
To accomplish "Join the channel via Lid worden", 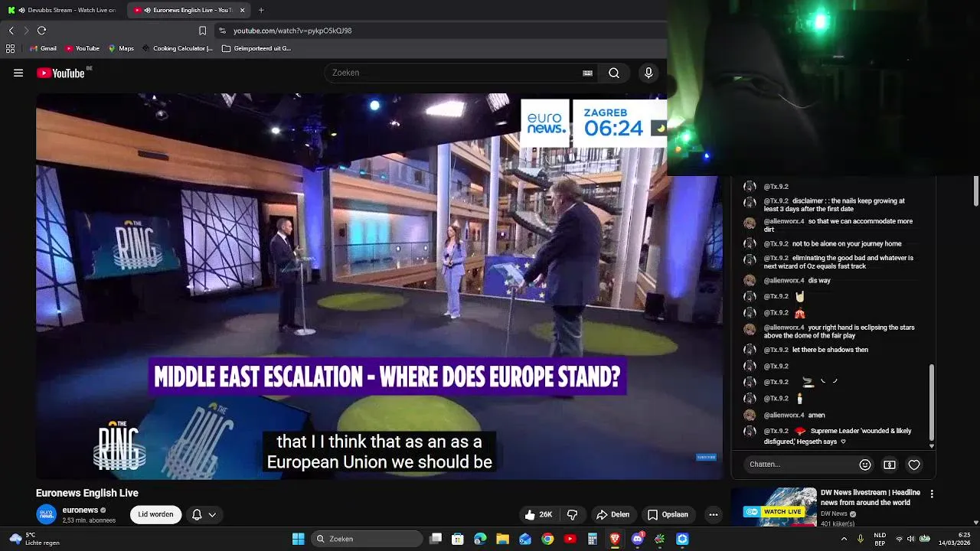I will click(x=155, y=514).
